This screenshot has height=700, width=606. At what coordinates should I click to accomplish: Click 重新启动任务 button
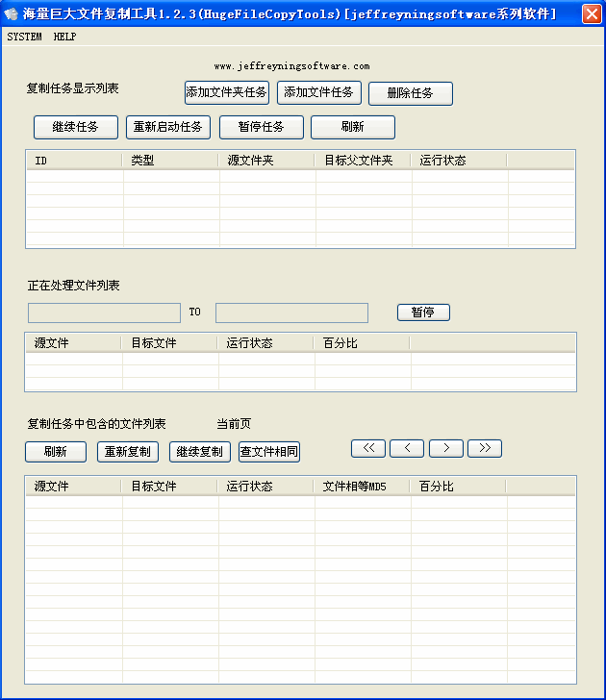168,127
